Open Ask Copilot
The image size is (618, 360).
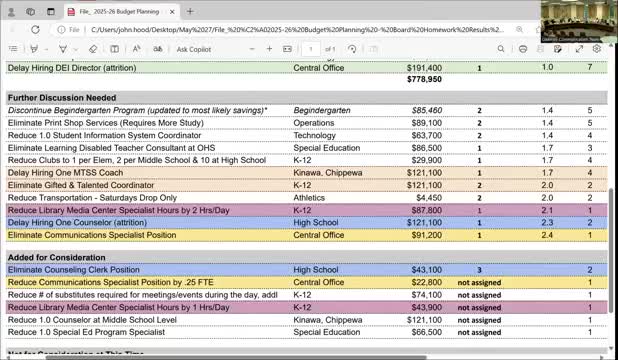coord(194,49)
